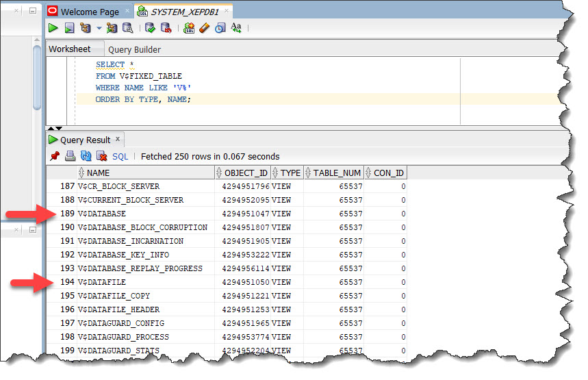Print the query result
The height and width of the screenshot is (380, 588).
(x=70, y=156)
